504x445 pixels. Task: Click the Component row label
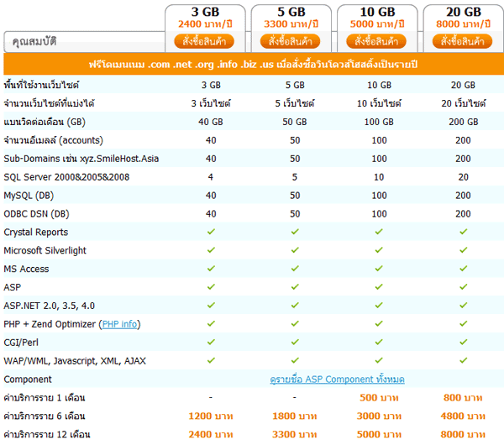point(28,380)
